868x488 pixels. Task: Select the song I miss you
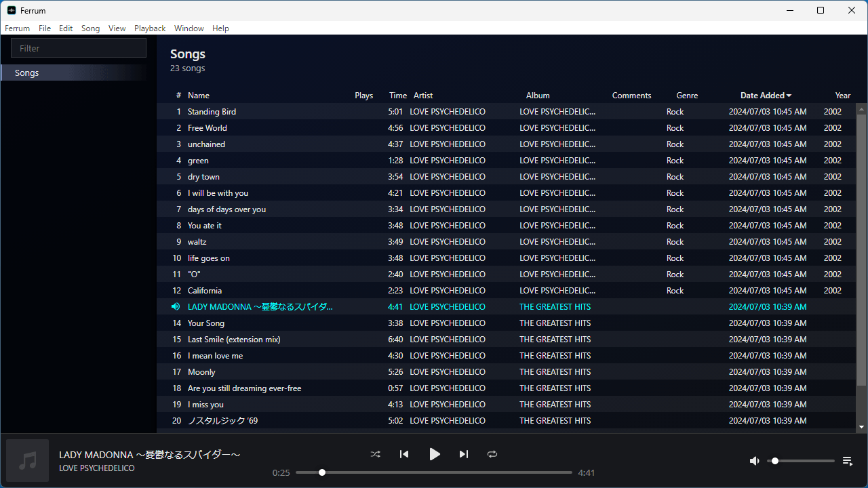507,405
